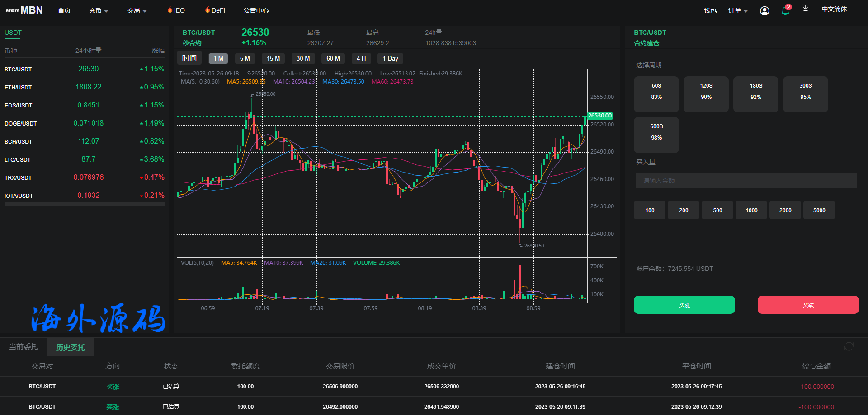Expand the 交易 dropdown menu
868x415 pixels.
coord(137,10)
